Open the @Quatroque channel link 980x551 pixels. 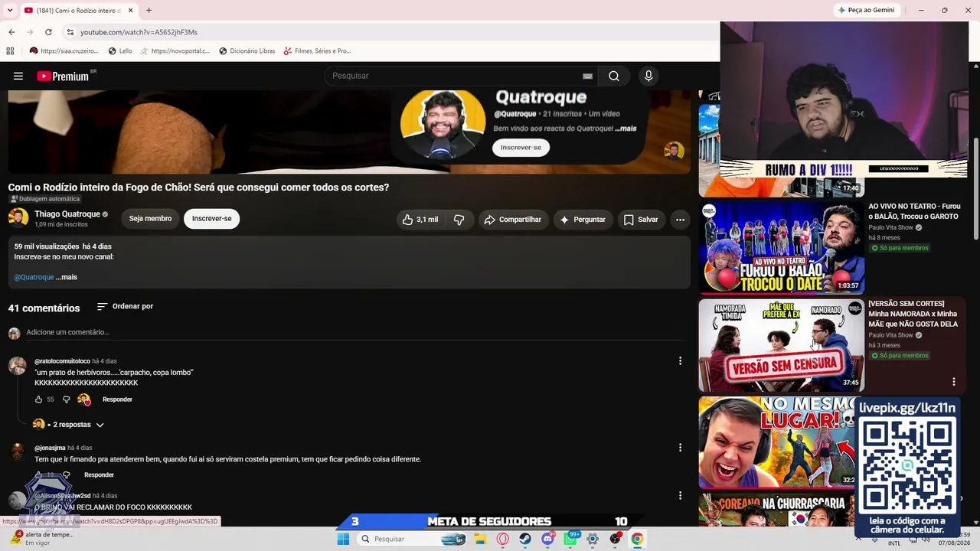point(34,277)
